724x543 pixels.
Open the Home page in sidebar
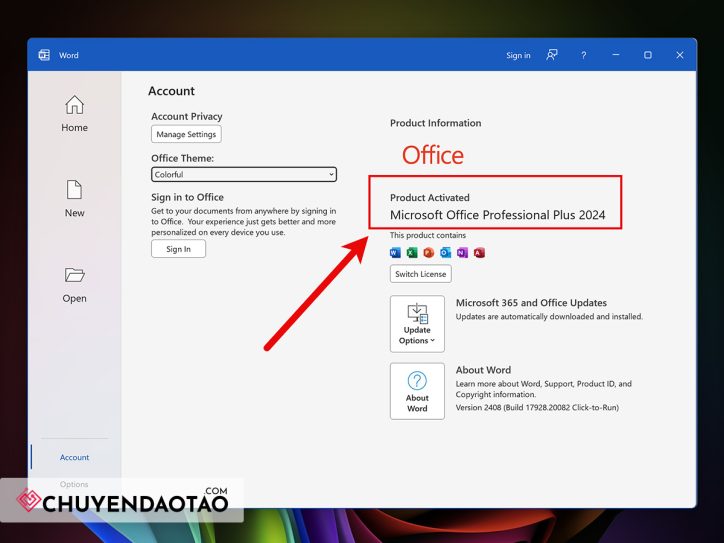point(74,114)
